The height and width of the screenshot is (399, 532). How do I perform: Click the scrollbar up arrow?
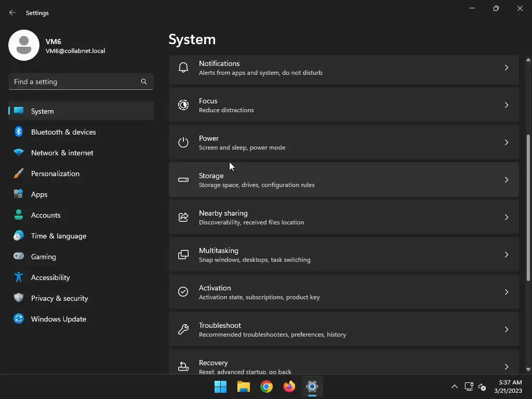point(528,60)
